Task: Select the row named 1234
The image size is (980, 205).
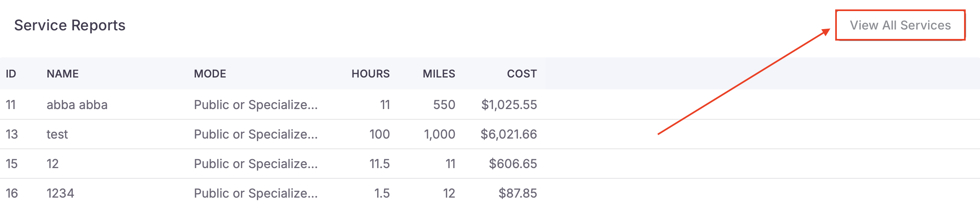Action: coord(61,193)
